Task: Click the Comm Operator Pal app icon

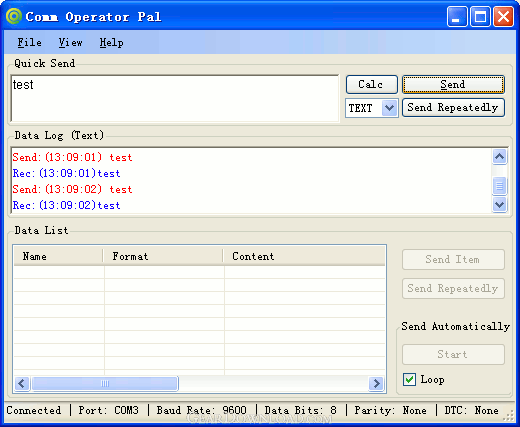Action: point(14,16)
